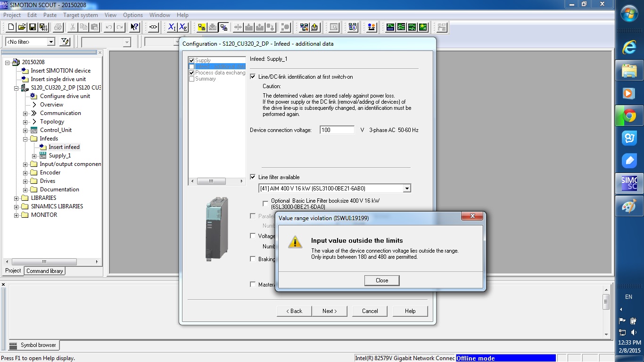Activate the context help pointer icon

tap(135, 27)
